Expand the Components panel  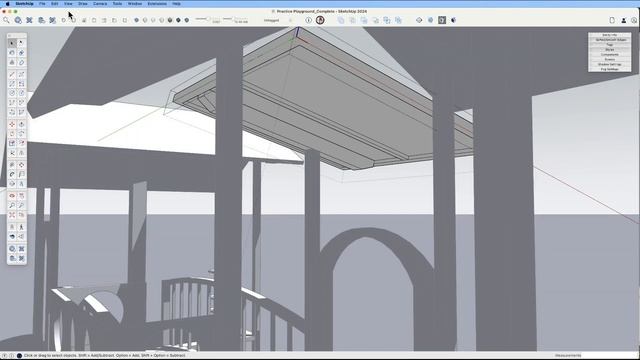tap(609, 55)
